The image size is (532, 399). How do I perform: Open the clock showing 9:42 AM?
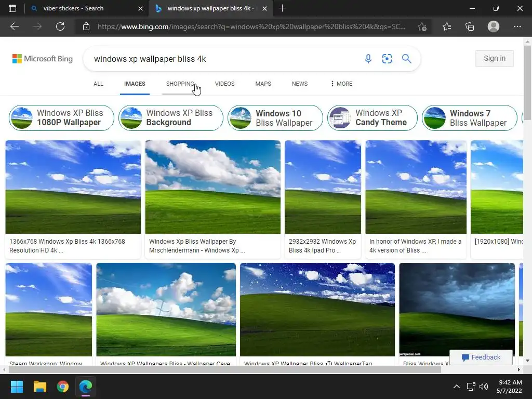pyautogui.click(x=509, y=387)
